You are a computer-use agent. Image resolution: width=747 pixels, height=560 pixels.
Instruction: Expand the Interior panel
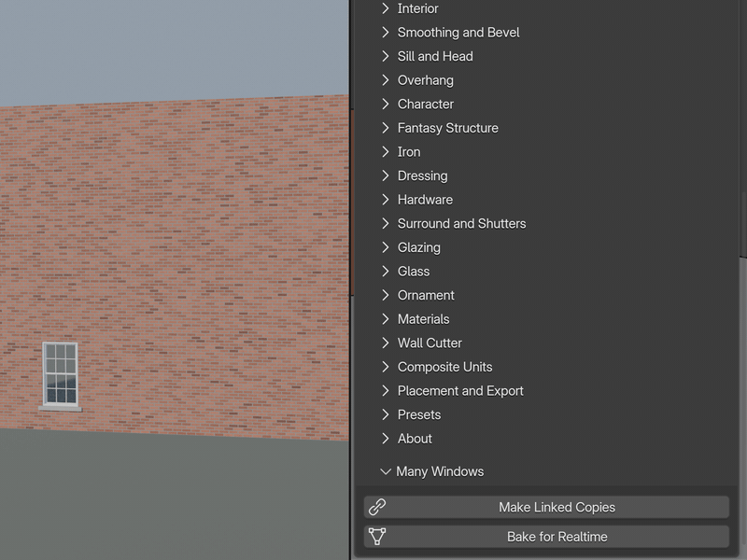click(409, 8)
